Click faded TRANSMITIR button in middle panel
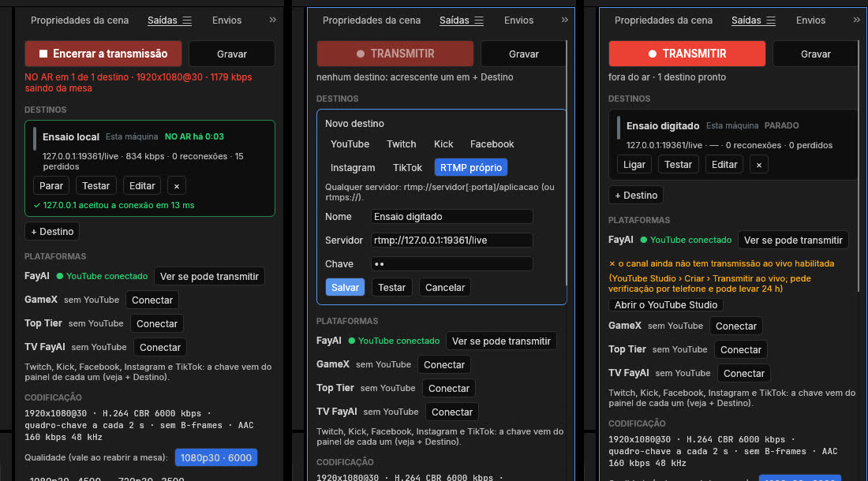Screen dimensions: 868x481 395,54
